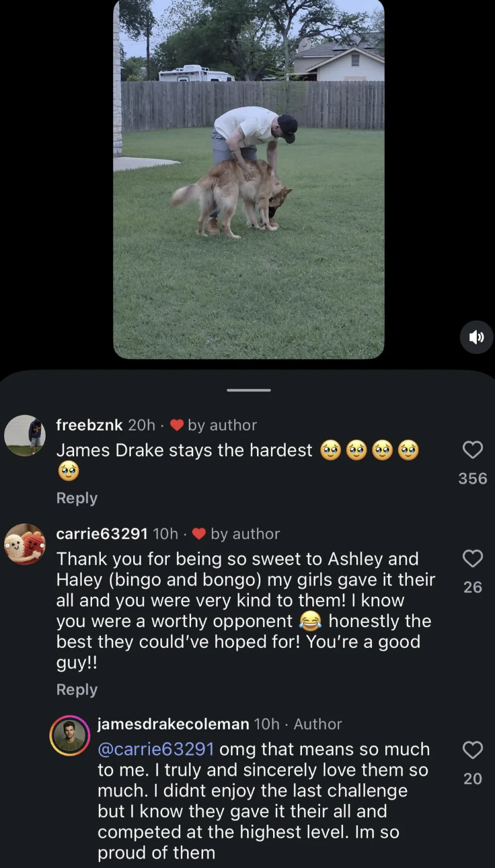Tap the red heart by author badge on freebznk

(x=177, y=425)
